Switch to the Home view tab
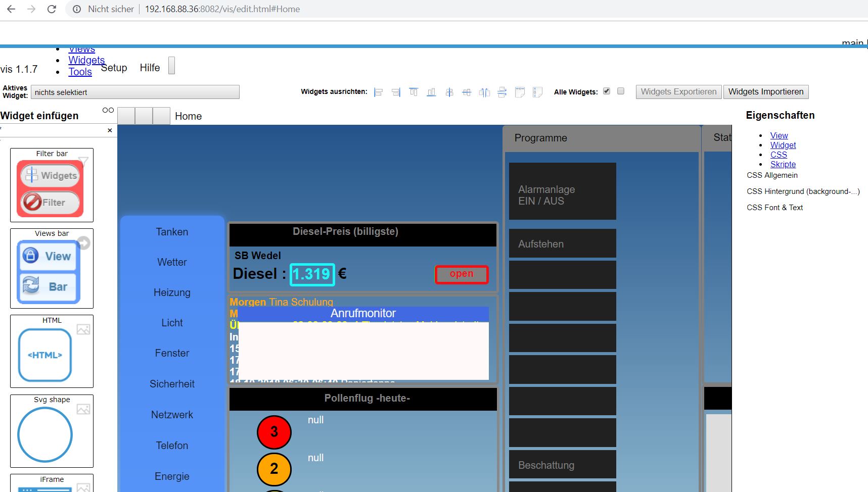Screen dimensions: 868x492 (x=188, y=116)
